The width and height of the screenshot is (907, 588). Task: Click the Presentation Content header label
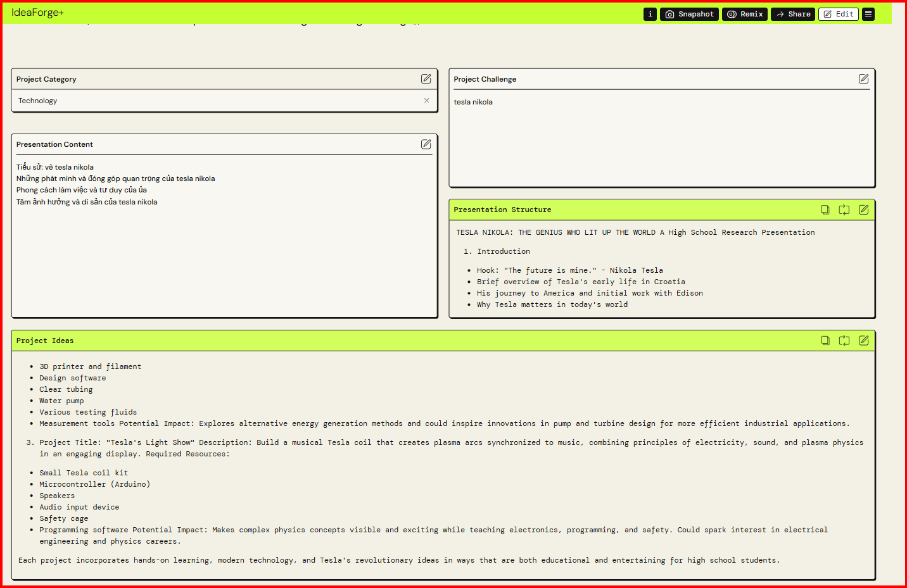pos(54,144)
